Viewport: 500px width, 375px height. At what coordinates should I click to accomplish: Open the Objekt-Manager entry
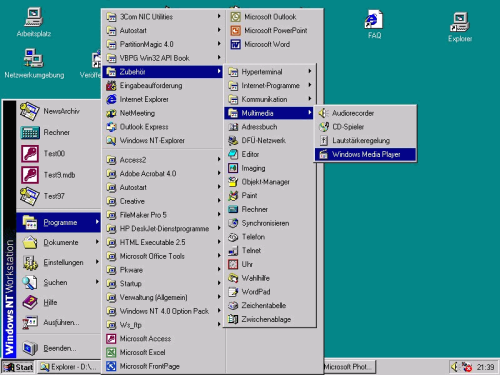tap(269, 182)
